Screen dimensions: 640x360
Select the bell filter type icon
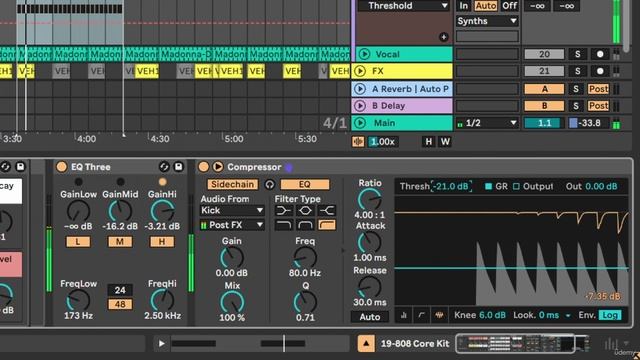pyautogui.click(x=305, y=211)
